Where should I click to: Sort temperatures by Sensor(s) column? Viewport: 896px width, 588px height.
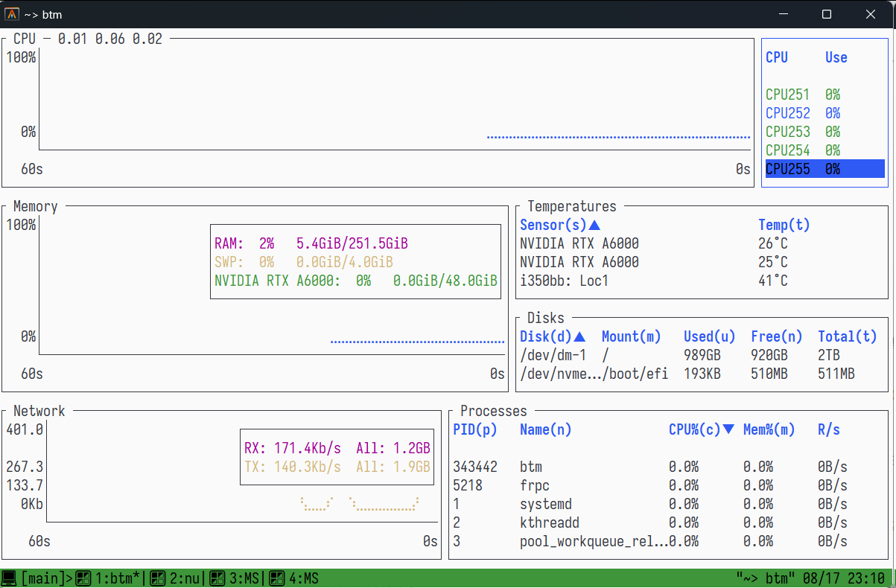click(553, 225)
